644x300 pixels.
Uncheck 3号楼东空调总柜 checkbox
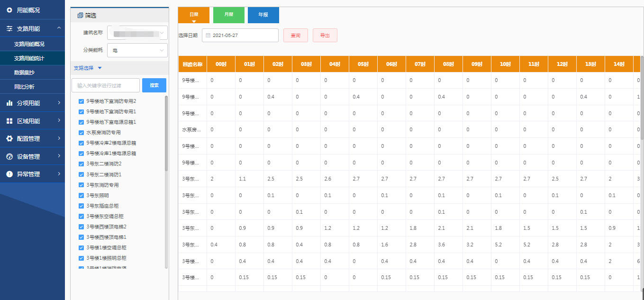(81, 216)
